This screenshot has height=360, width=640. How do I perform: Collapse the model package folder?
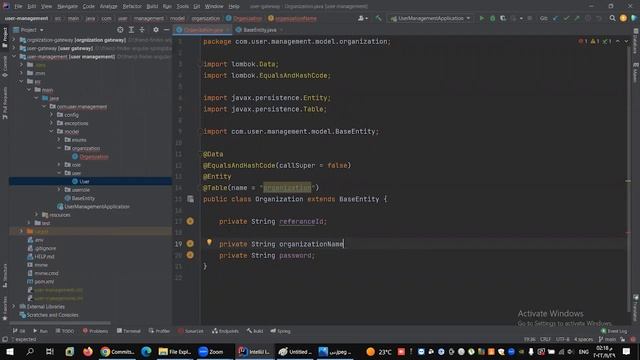[51, 131]
